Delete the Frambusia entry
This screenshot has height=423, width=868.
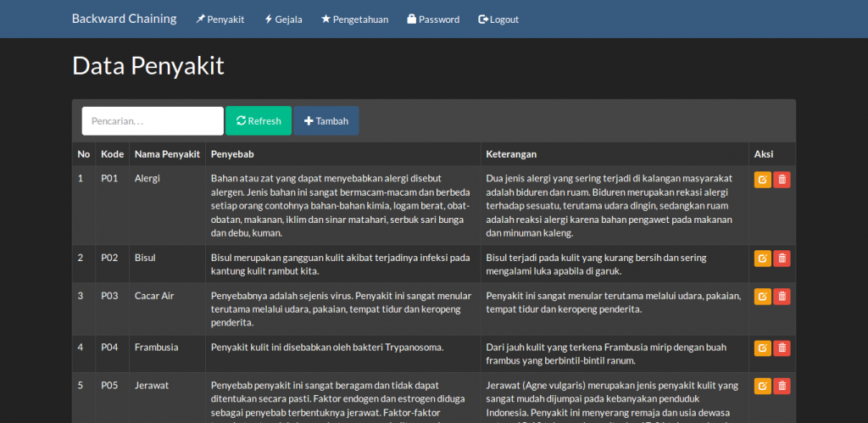tap(782, 348)
